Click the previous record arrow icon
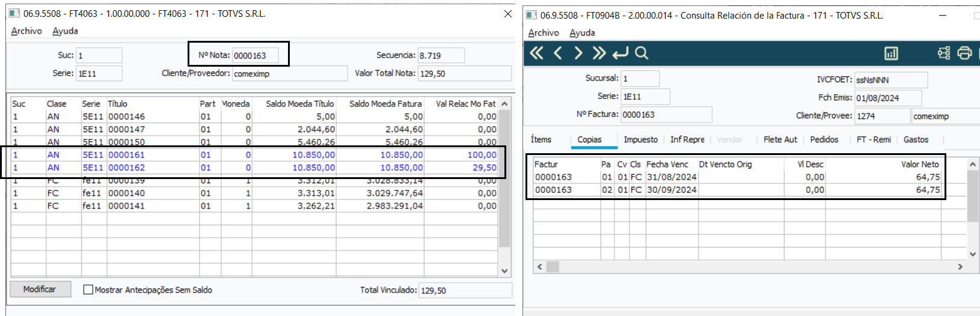Screen dimensions: 980x316 tap(558, 53)
